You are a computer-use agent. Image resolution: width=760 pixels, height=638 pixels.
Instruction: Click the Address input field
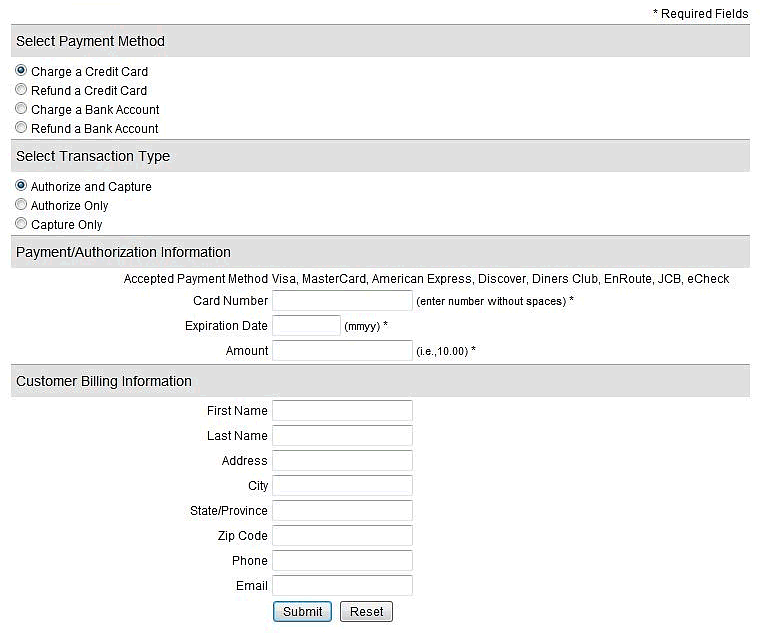[342, 461]
